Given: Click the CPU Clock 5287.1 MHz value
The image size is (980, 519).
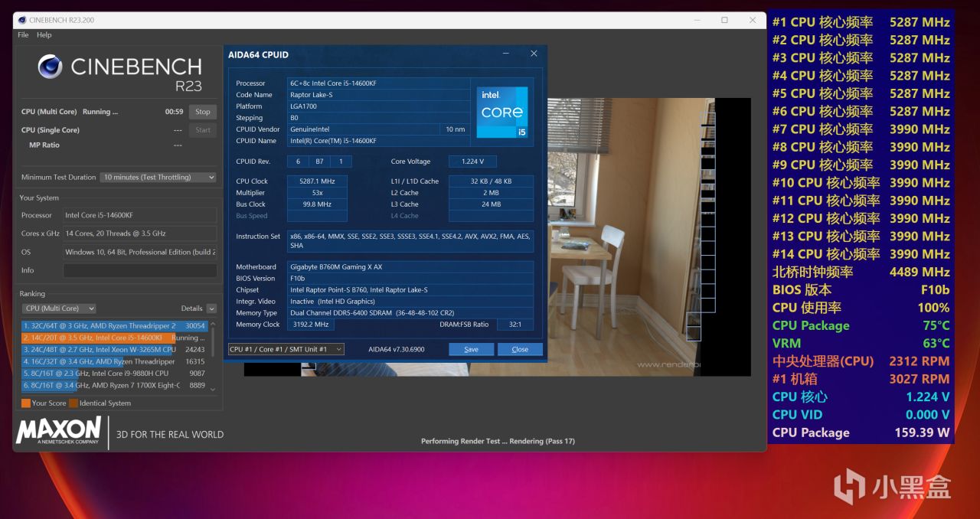Looking at the screenshot, I should 317,181.
